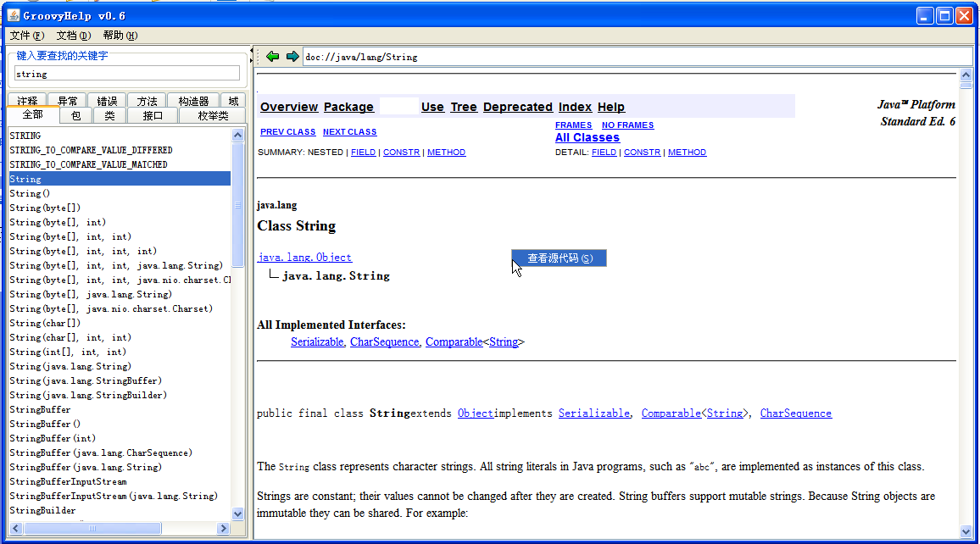The height and width of the screenshot is (544, 980).
Task: Switch to the 接口 tab
Action: click(153, 115)
